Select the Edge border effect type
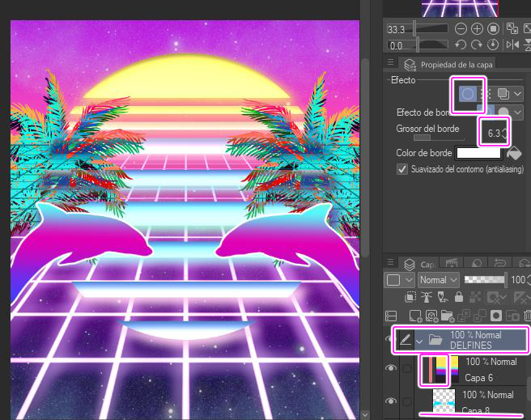 point(486,112)
